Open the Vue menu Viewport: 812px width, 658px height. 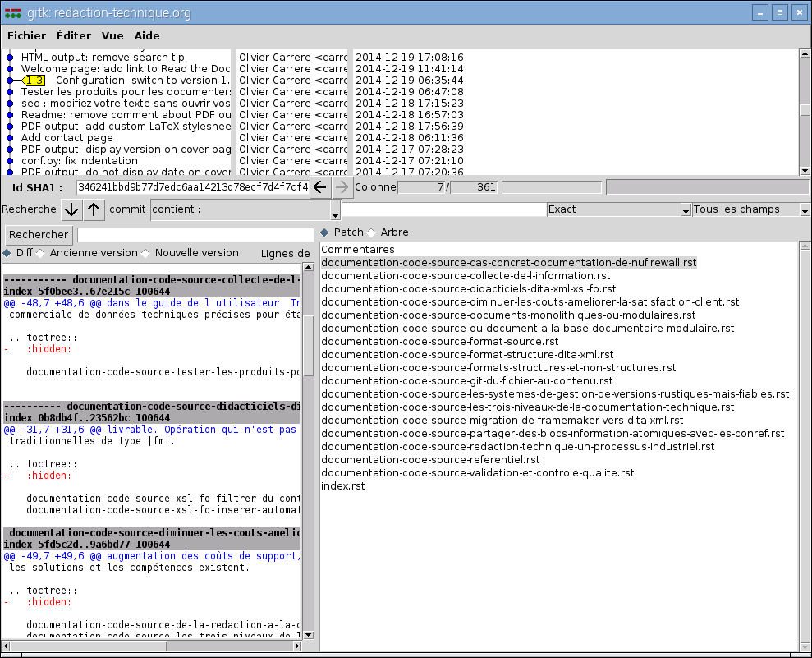pos(112,36)
